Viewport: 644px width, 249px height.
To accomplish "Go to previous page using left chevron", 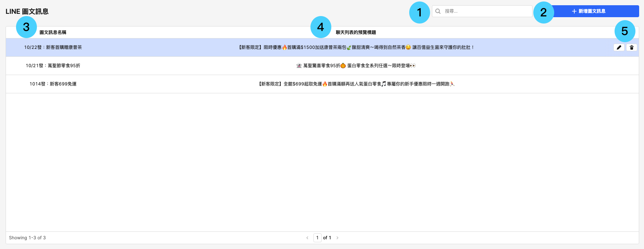I will [307, 238].
